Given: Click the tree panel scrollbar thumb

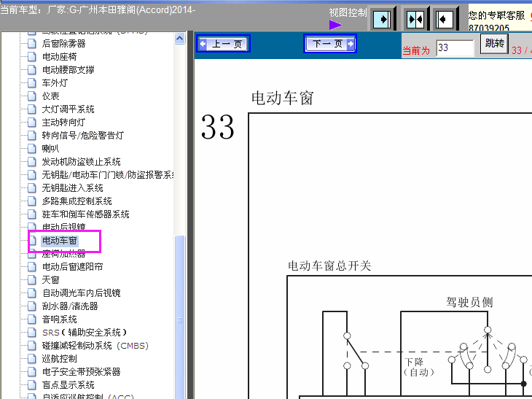Looking at the screenshot, I should pyautogui.click(x=179, y=316).
